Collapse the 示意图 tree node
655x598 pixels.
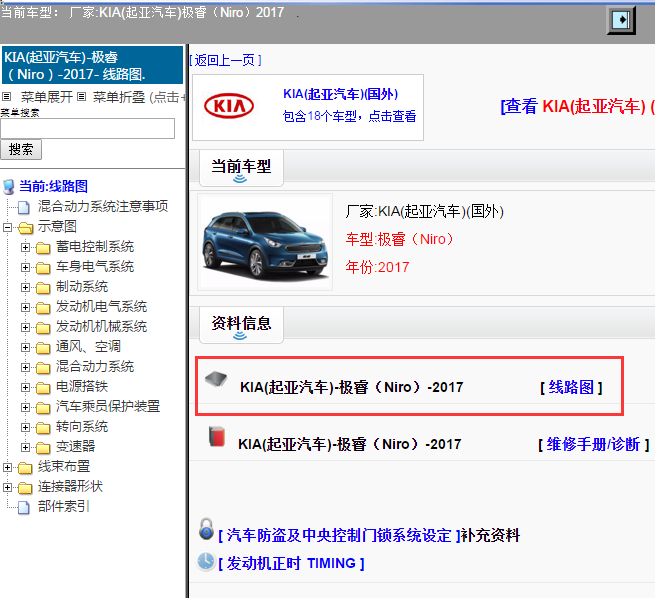point(7,227)
